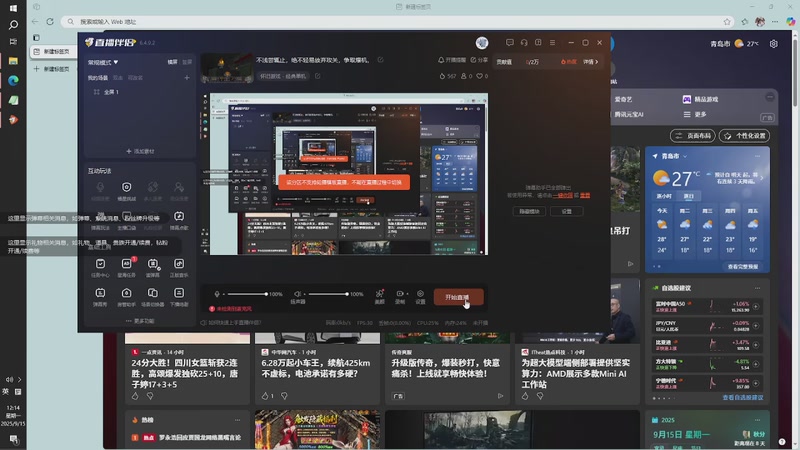The image size is (800, 450).
Task: Open the message bubble icon in 直播伴侣 title bar
Action: 509,42
